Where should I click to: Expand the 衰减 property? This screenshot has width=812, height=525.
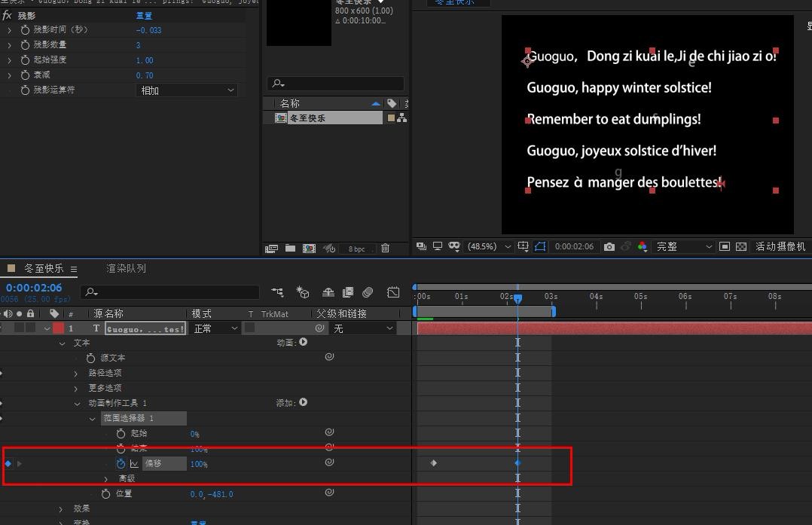coord(9,75)
